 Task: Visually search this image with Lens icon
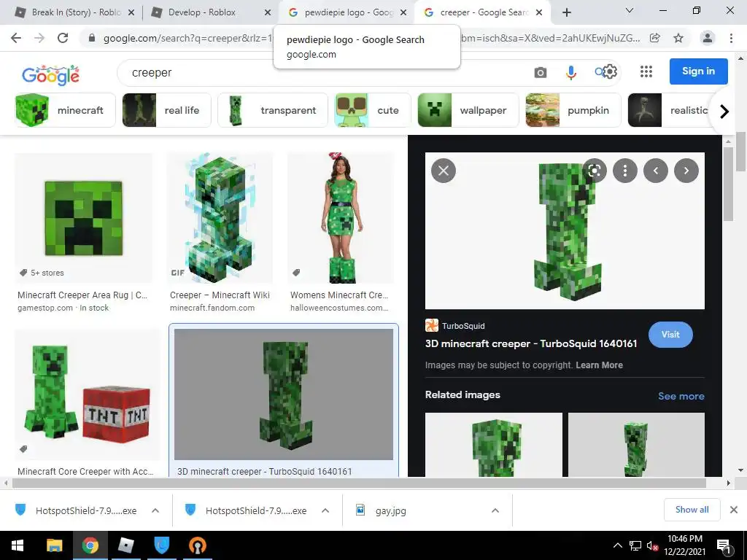[x=594, y=171]
